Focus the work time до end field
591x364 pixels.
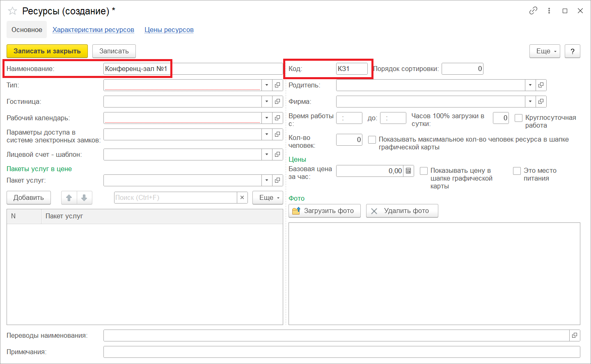[393, 118]
